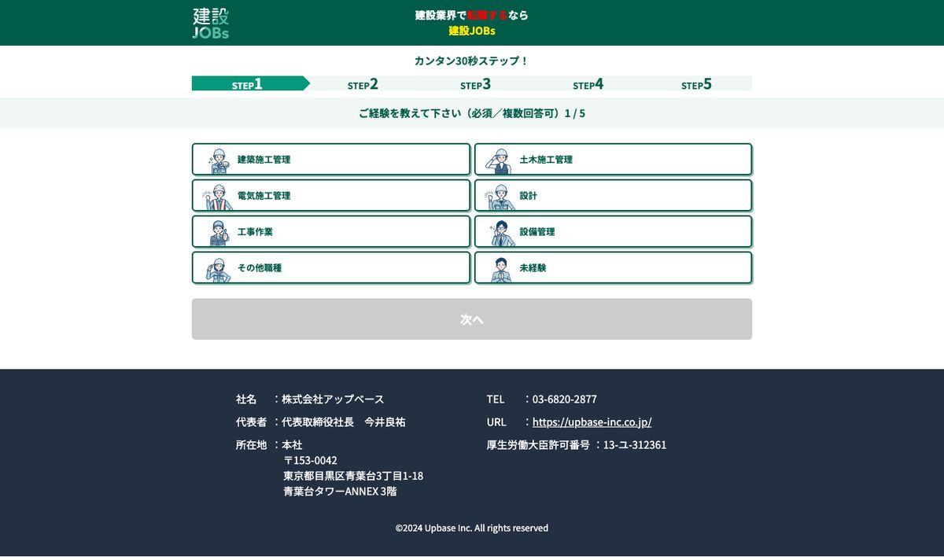
Task: Select 土木施工管理 experience option
Action: pyautogui.click(x=614, y=160)
